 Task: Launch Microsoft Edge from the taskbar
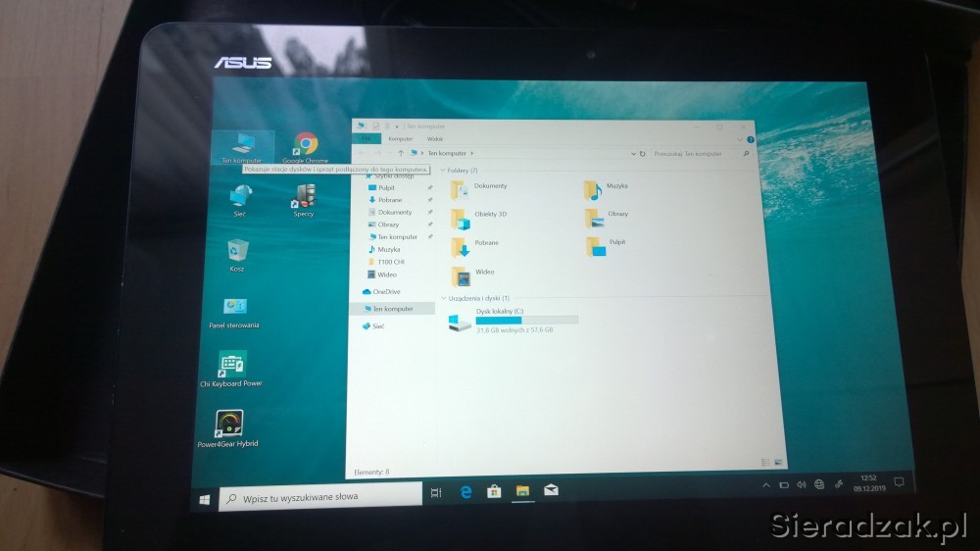pyautogui.click(x=465, y=492)
